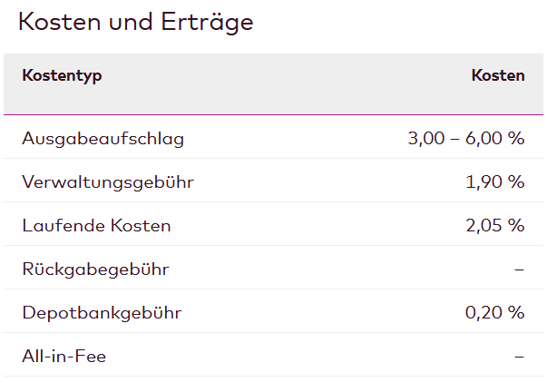
Task: Select the All-in-Fee row label
Action: pyautogui.click(x=63, y=357)
